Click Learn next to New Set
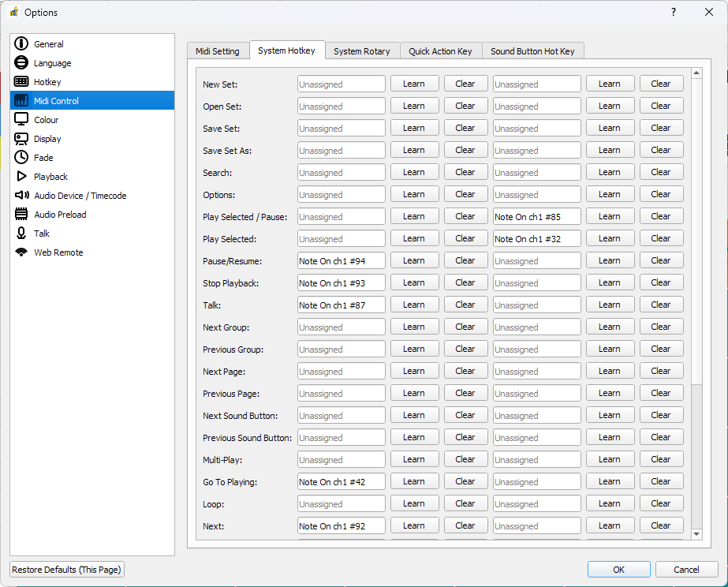Screen dimensions: 728x587 tap(414, 83)
